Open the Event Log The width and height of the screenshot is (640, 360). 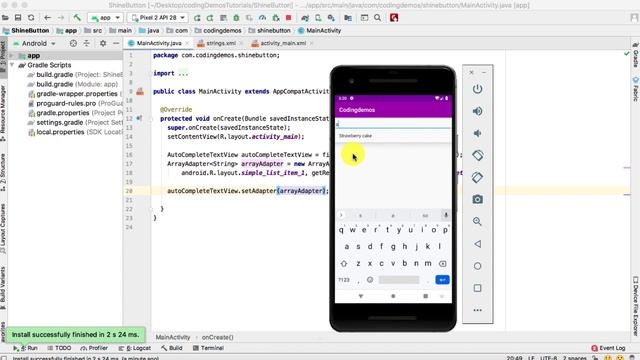[608, 348]
